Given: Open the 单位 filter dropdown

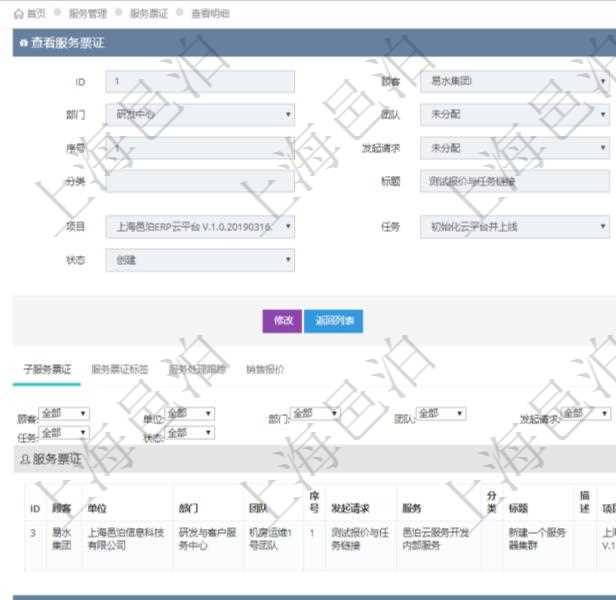Looking at the screenshot, I should click(189, 413).
